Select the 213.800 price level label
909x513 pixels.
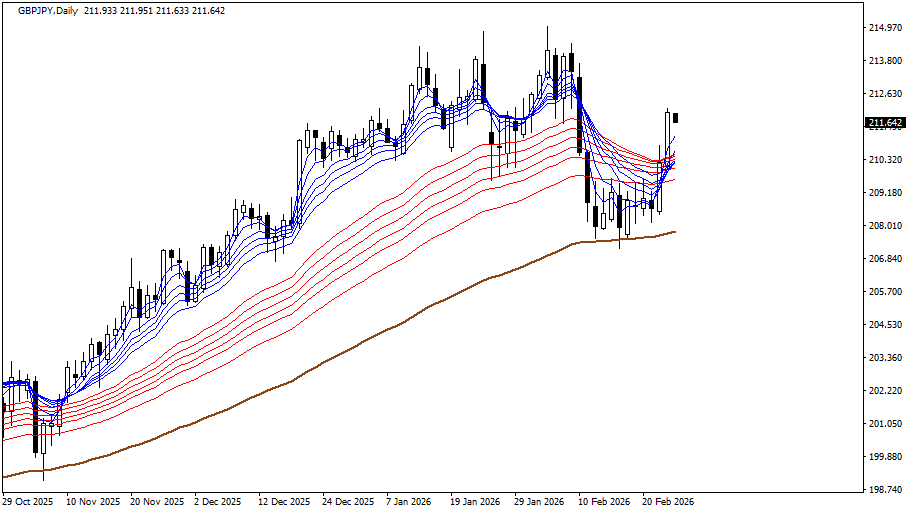[884, 61]
